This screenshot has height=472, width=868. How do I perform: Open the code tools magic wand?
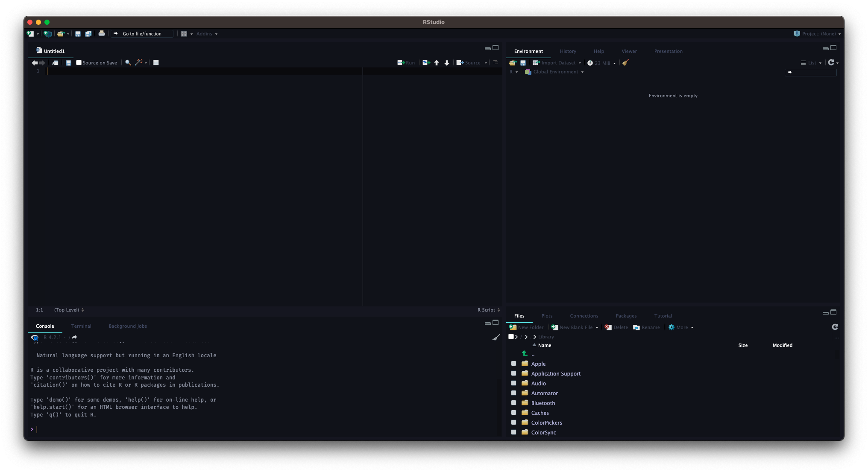(139, 63)
